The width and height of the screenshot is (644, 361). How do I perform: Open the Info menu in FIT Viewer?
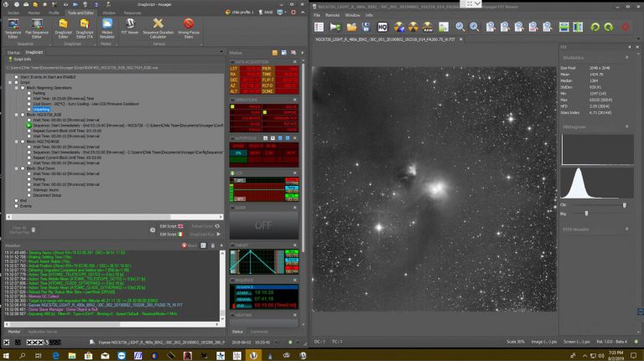click(x=369, y=15)
